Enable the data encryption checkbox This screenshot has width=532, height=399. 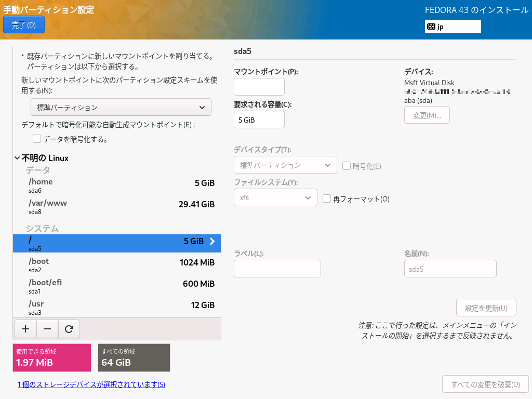(x=37, y=139)
